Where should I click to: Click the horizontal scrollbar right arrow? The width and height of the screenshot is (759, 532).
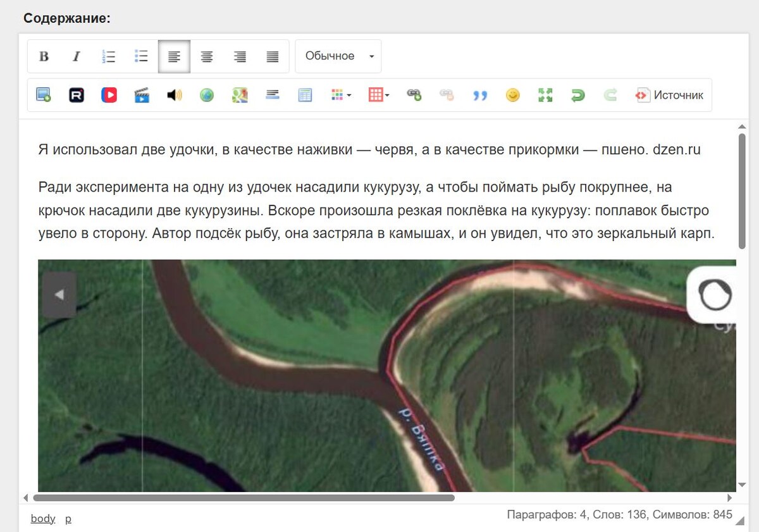click(x=729, y=498)
